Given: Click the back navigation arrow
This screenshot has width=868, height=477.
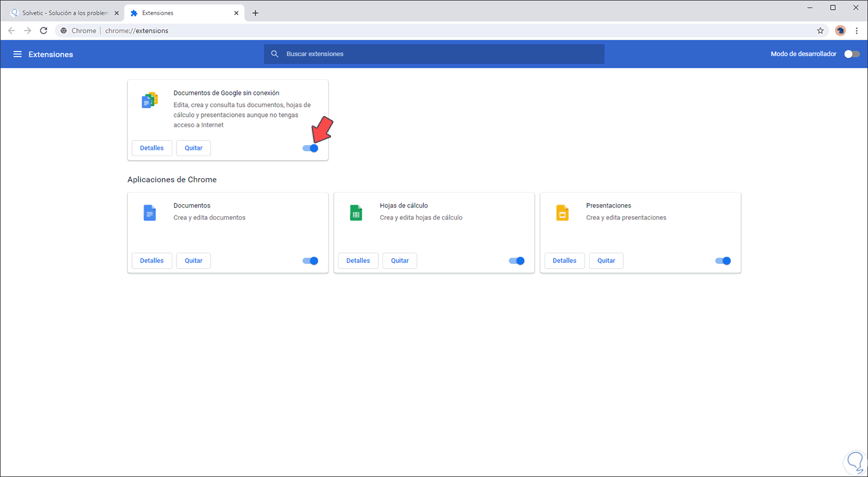Looking at the screenshot, I should coord(12,31).
